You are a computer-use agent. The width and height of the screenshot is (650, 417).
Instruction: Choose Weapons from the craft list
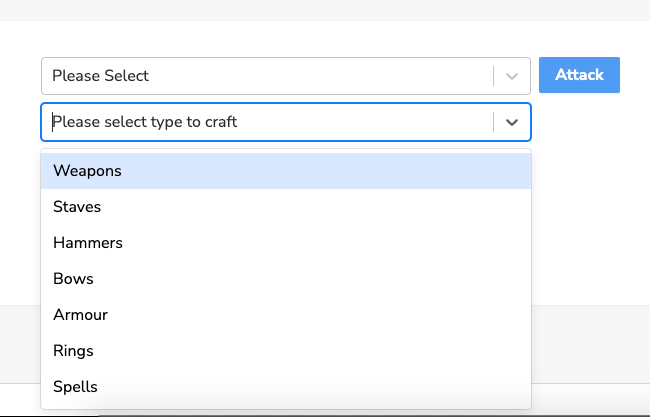click(x=286, y=171)
